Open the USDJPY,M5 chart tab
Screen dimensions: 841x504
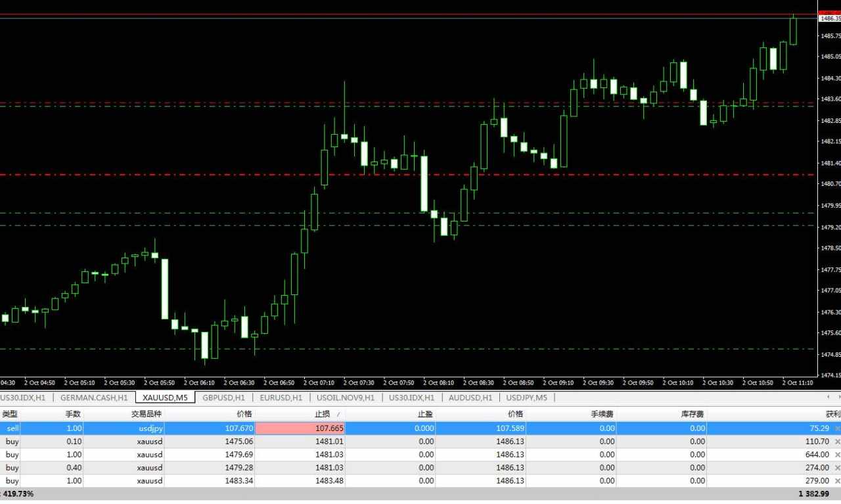[x=527, y=398]
